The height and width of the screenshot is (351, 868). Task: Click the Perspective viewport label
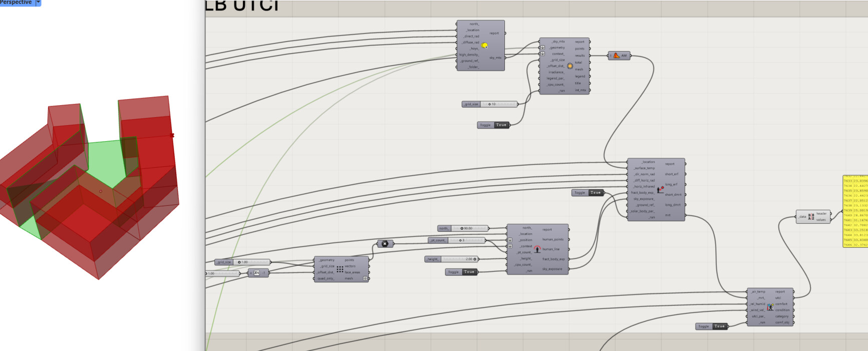pos(16,3)
